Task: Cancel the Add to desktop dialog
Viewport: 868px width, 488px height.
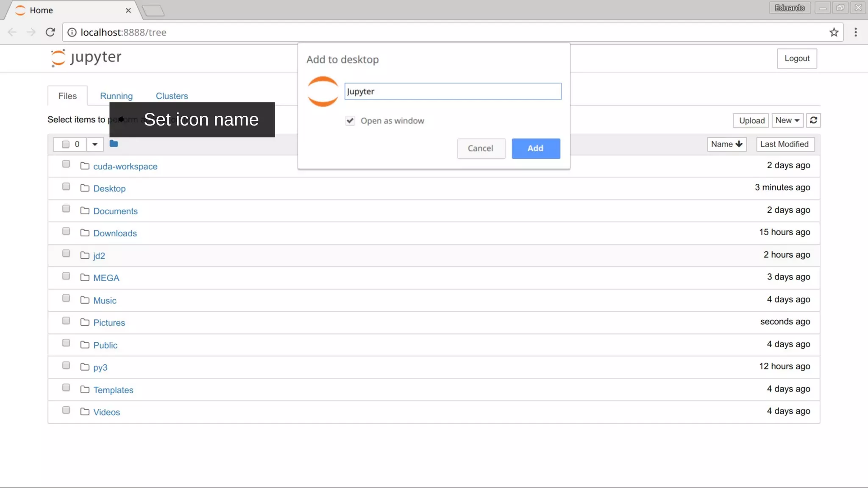Action: [481, 148]
